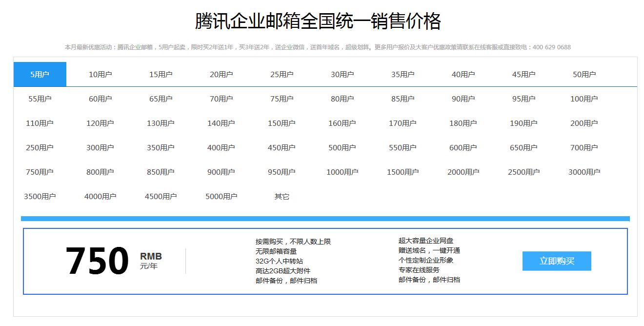Click the 100用户 pricing option

tap(584, 99)
